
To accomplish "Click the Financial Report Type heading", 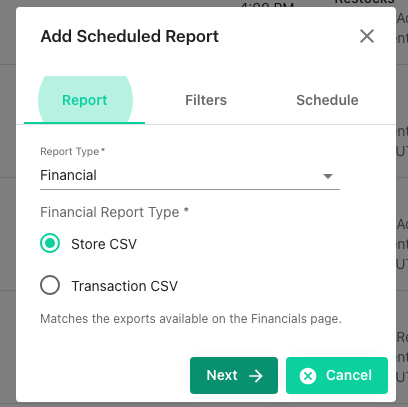I will 114,212.
